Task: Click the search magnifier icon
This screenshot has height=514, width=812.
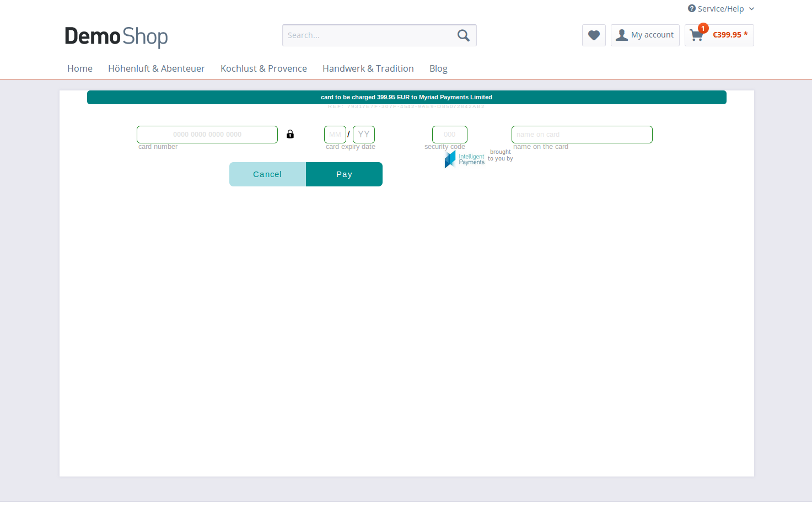Action: pyautogui.click(x=464, y=35)
